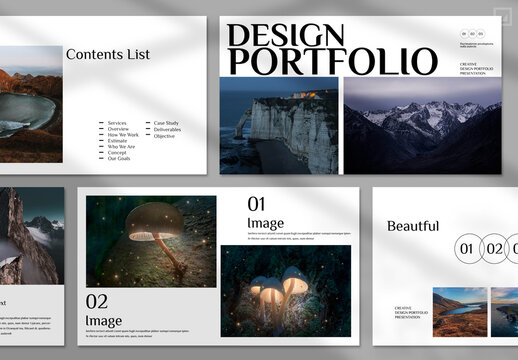Screen dimensions: 518x360
Task: Click the 'Image' heading under '02'
Action: [104, 321]
